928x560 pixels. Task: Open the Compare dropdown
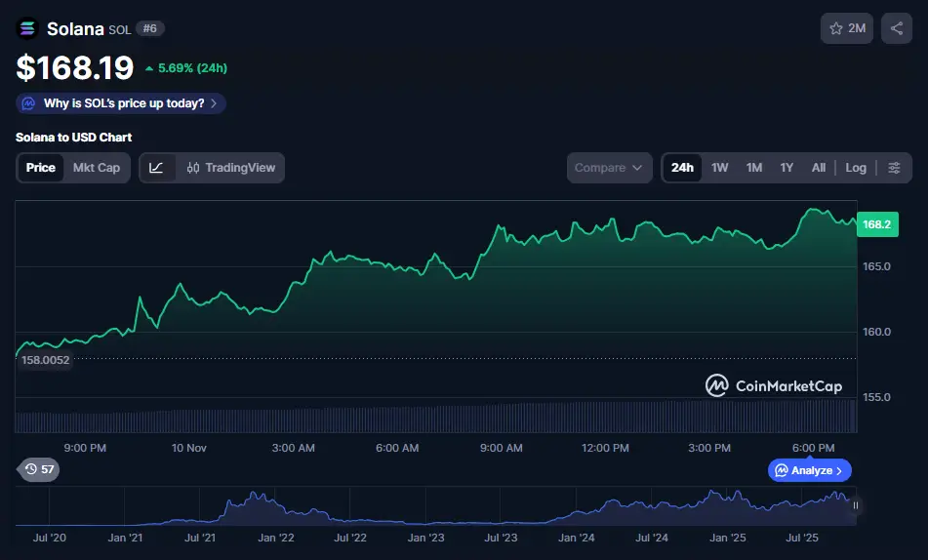[x=609, y=168]
